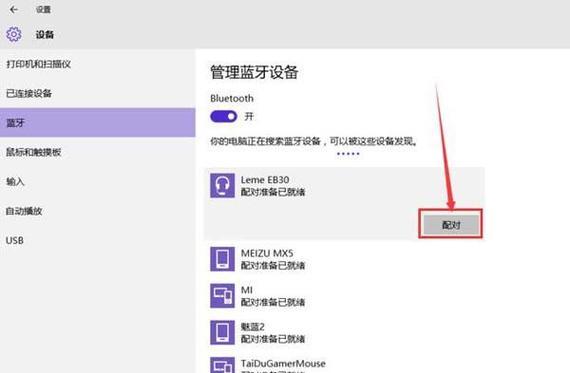Screen dimensions: 570x373
Task: Select the TaiDuGamerMouse device entry
Action: [344, 365]
